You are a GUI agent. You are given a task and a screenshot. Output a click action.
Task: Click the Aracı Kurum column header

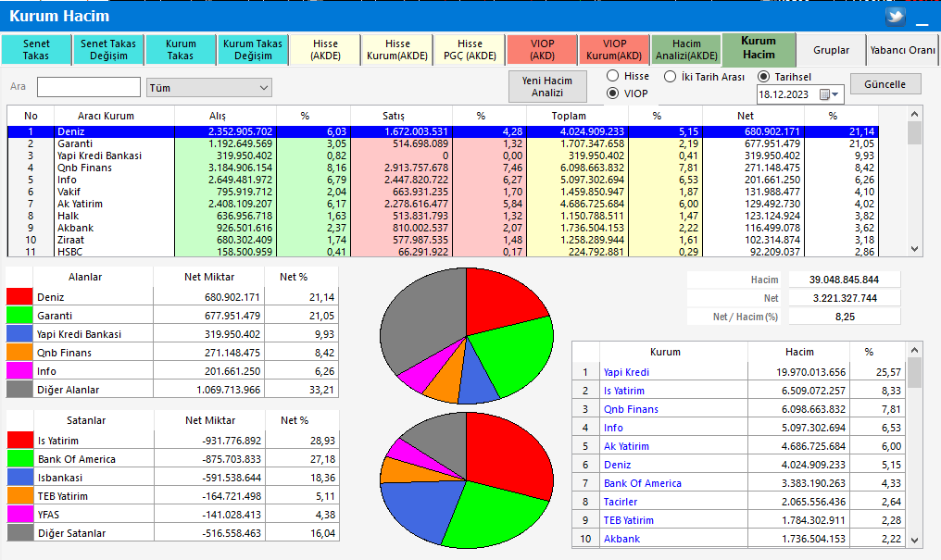point(114,116)
